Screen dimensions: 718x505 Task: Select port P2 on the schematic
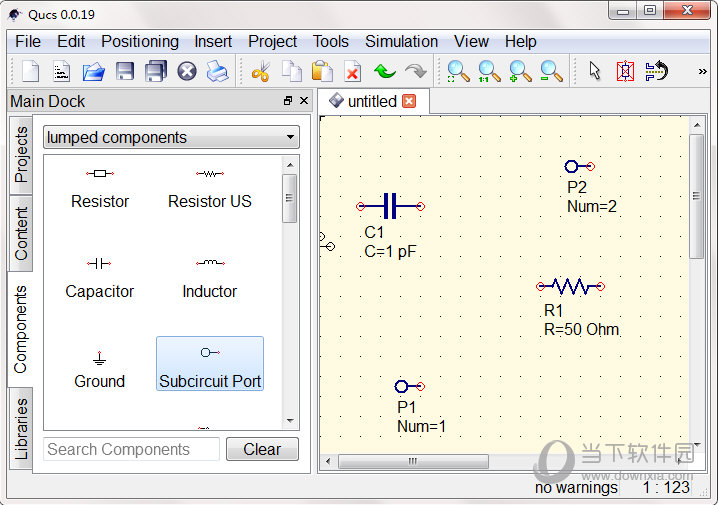[x=579, y=166]
